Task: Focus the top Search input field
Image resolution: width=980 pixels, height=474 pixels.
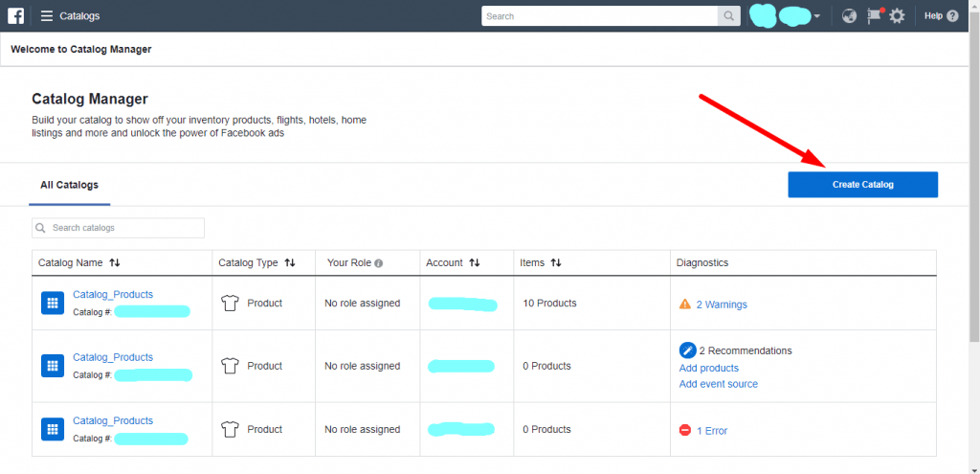Action: [599, 16]
